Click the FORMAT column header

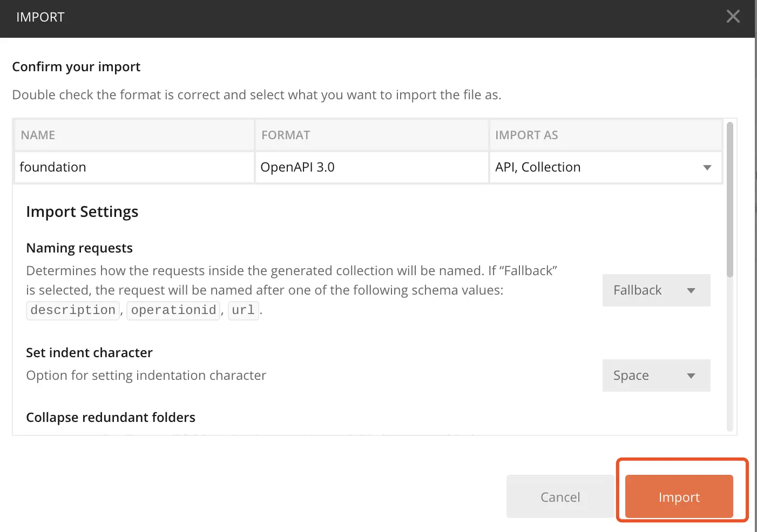pos(286,135)
